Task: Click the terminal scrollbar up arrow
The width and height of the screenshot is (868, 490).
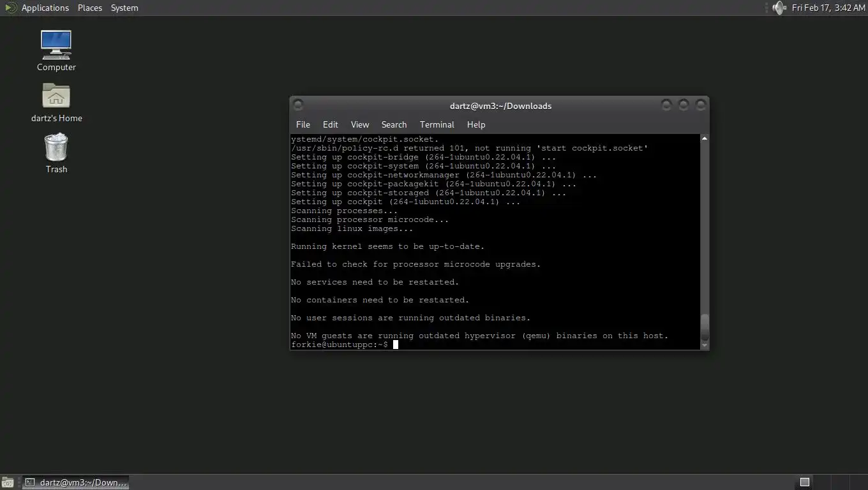Action: (x=705, y=138)
